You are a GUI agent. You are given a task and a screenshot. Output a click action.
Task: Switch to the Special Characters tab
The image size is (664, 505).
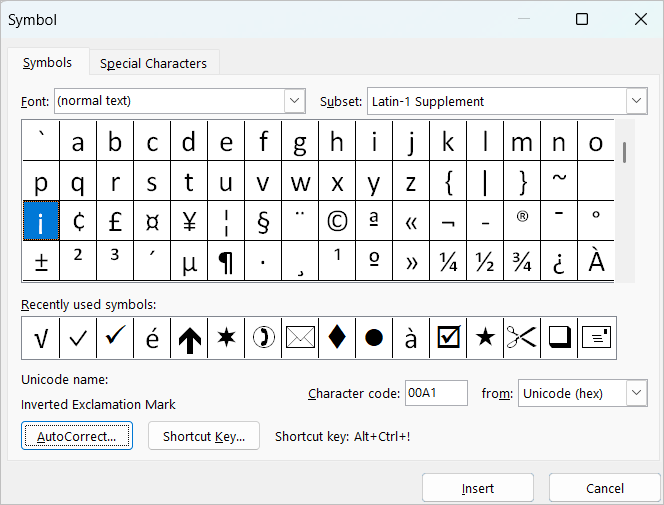pyautogui.click(x=153, y=63)
